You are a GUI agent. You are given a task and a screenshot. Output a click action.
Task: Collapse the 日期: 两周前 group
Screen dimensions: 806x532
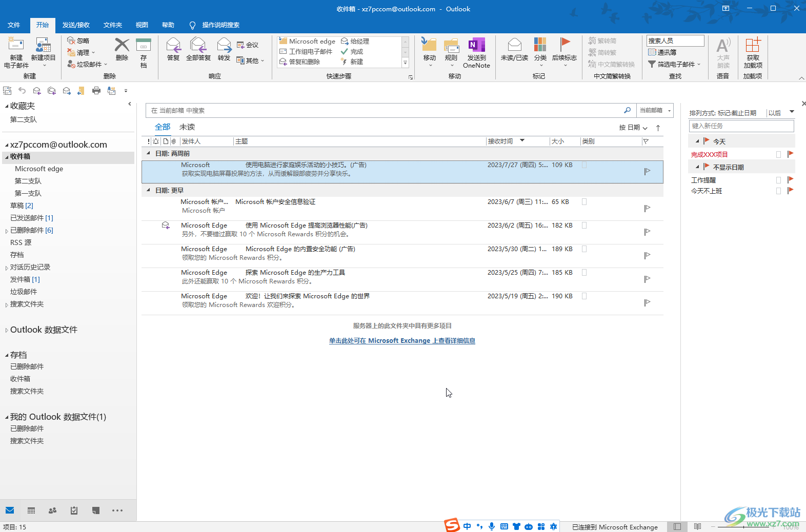(x=149, y=153)
